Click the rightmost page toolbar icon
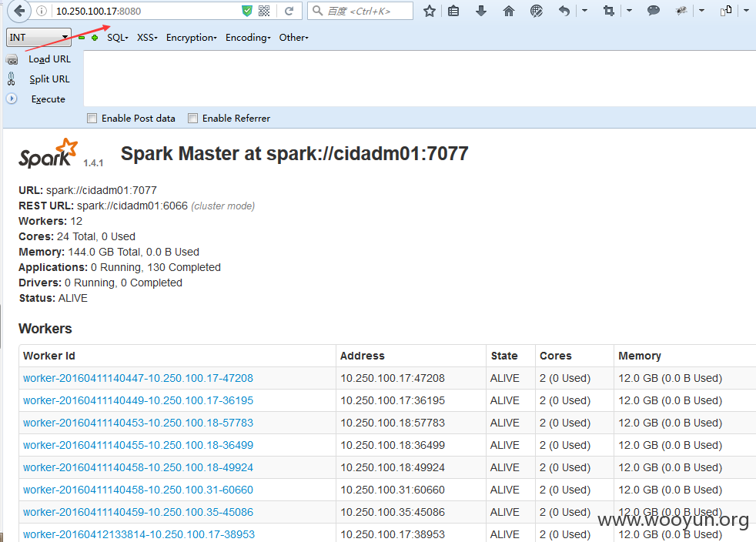This screenshot has height=542, width=756. pyautogui.click(x=726, y=11)
